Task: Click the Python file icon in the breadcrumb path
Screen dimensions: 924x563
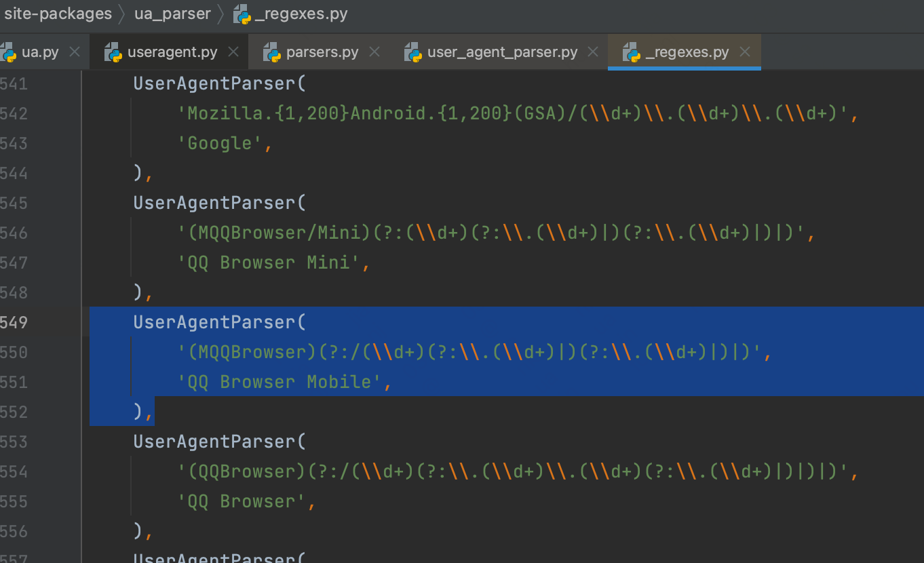Action: pos(242,14)
